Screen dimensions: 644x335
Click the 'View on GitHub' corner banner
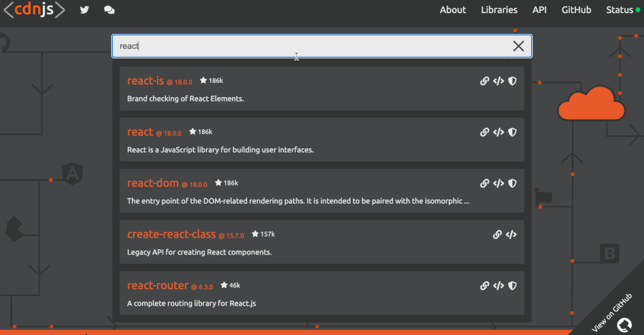point(612,312)
